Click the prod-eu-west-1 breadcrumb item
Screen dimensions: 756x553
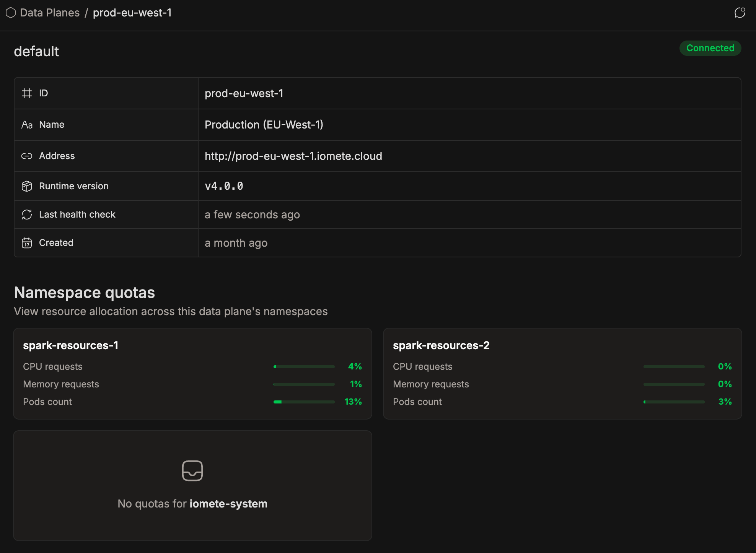coord(132,13)
